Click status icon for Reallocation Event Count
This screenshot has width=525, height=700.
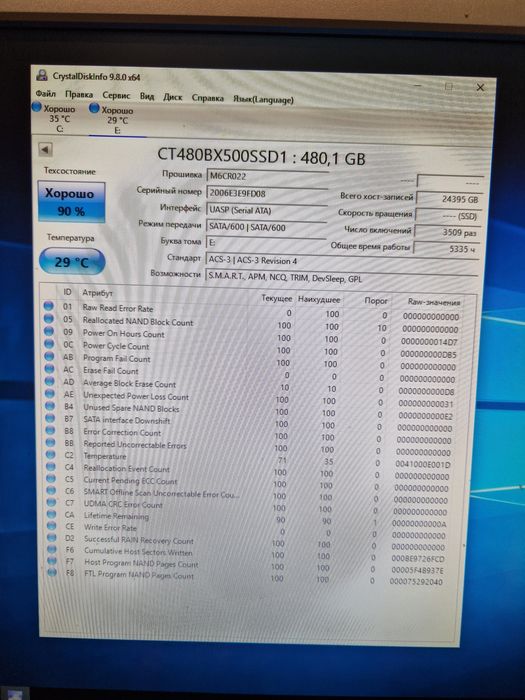[x=51, y=467]
